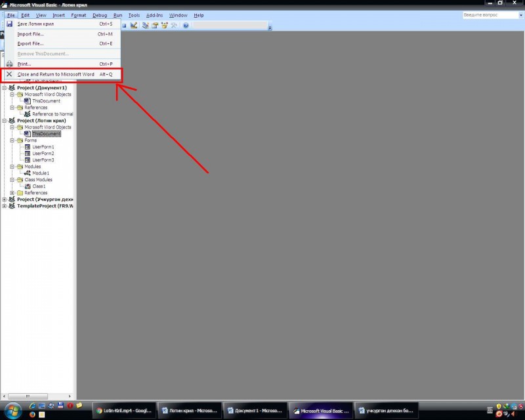This screenshot has height=420, width=525.
Task: Switch to Документ1 taskbar button
Action: coord(255,411)
